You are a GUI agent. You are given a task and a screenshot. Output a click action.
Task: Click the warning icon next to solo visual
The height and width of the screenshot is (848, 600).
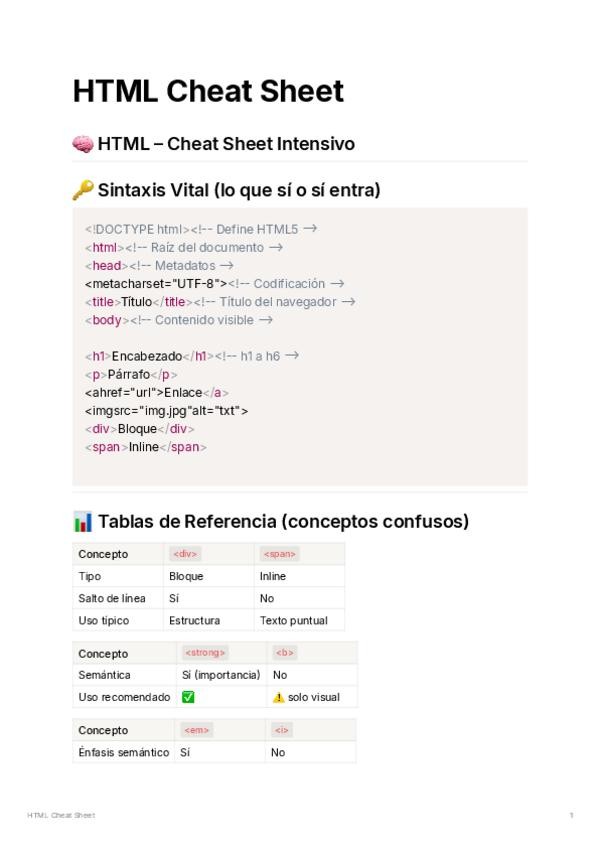point(279,697)
